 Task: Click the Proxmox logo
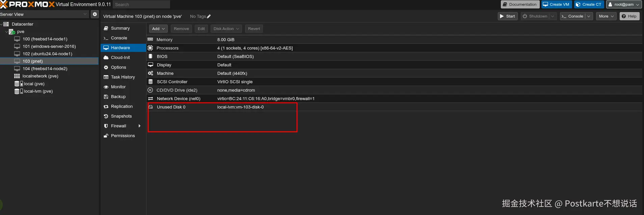click(x=27, y=4)
